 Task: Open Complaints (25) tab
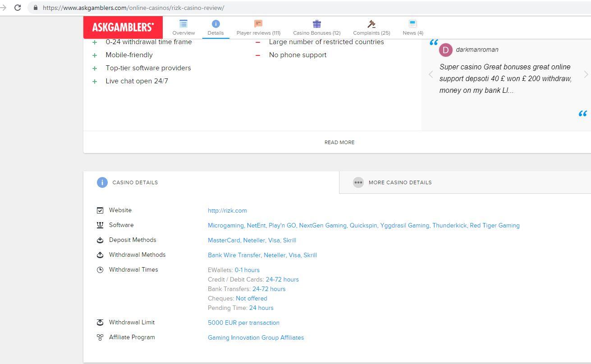pos(371,33)
